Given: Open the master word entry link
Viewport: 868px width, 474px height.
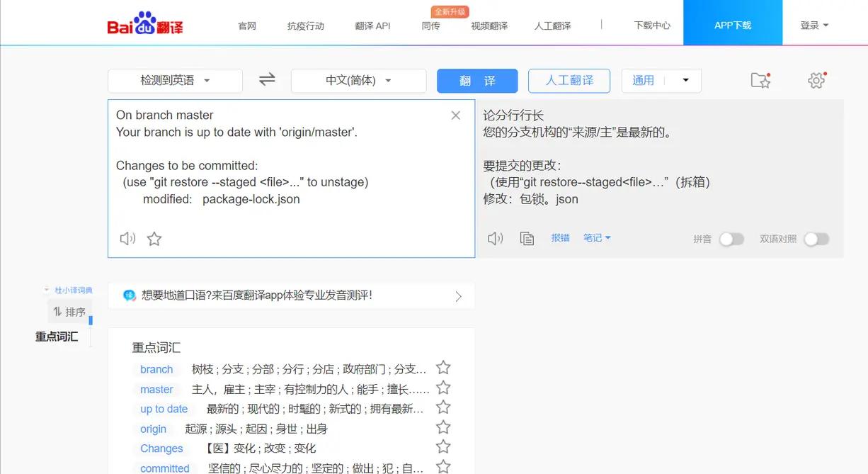Looking at the screenshot, I should (x=156, y=389).
